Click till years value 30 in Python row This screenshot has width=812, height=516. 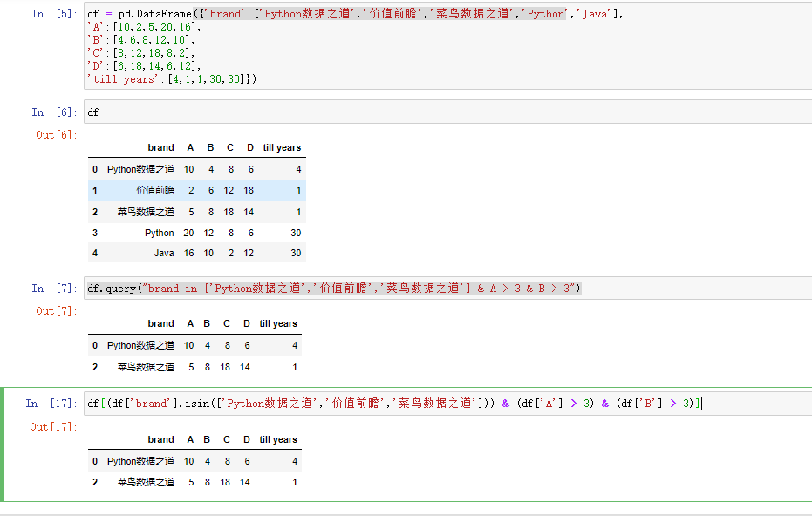click(296, 233)
